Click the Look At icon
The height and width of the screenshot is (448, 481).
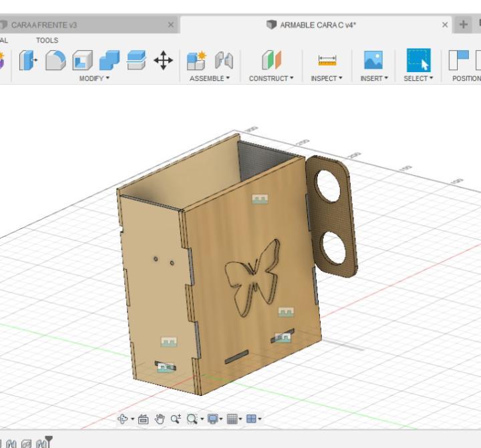pyautogui.click(x=143, y=419)
